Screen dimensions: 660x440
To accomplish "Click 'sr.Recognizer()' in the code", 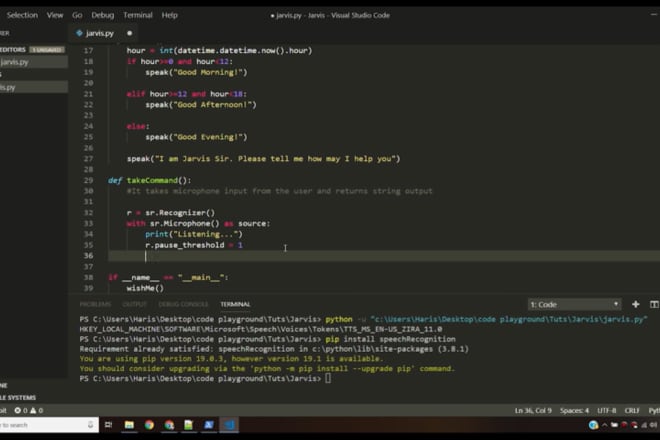I will pyautogui.click(x=180, y=213).
